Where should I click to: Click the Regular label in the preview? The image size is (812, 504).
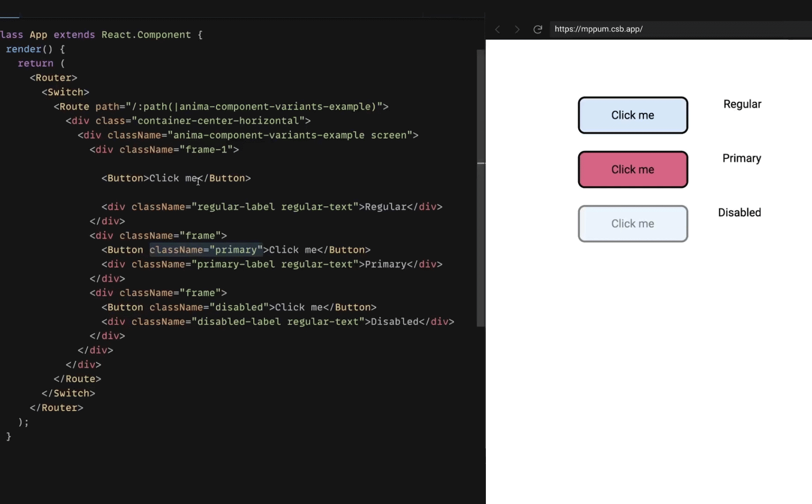(x=742, y=104)
